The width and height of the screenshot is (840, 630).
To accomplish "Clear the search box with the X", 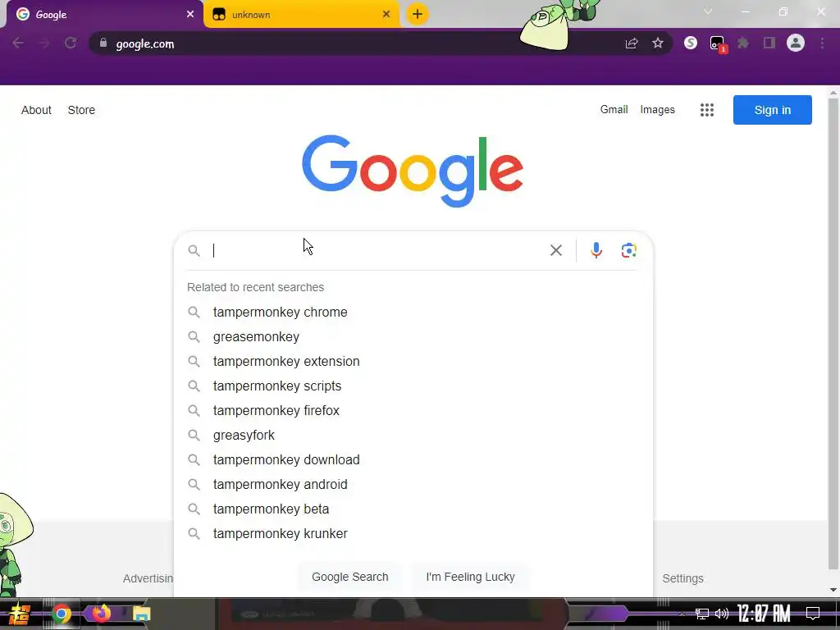I will pos(556,250).
